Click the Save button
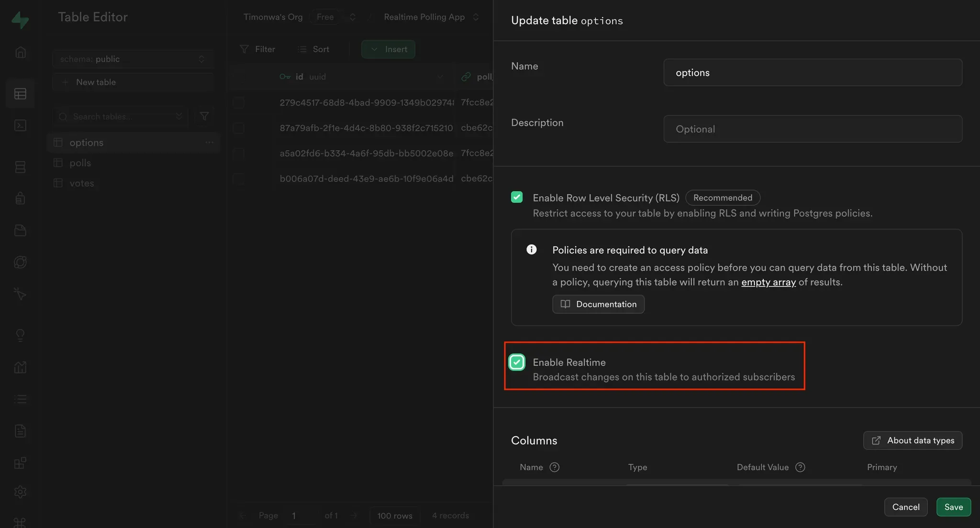The height and width of the screenshot is (528, 980). tap(953, 507)
